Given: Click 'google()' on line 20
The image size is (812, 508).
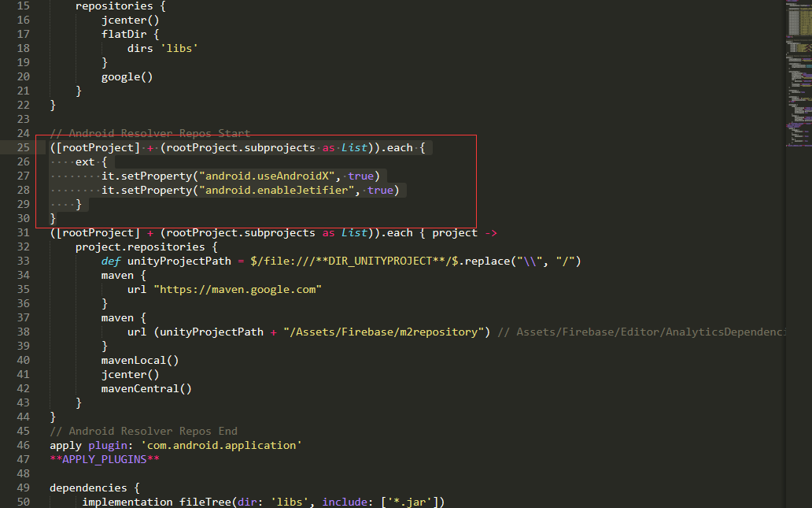Looking at the screenshot, I should tap(127, 76).
